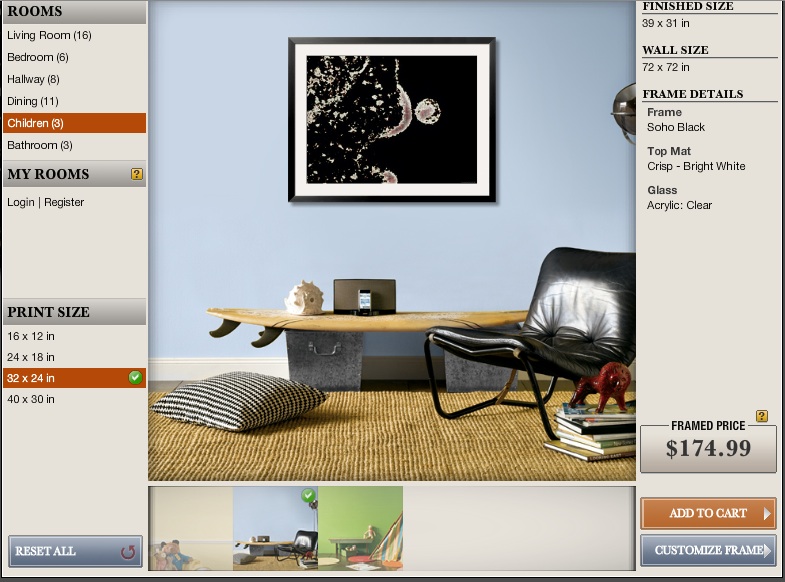Image resolution: width=785 pixels, height=582 pixels.
Task: Click the Register link
Action: pos(64,202)
